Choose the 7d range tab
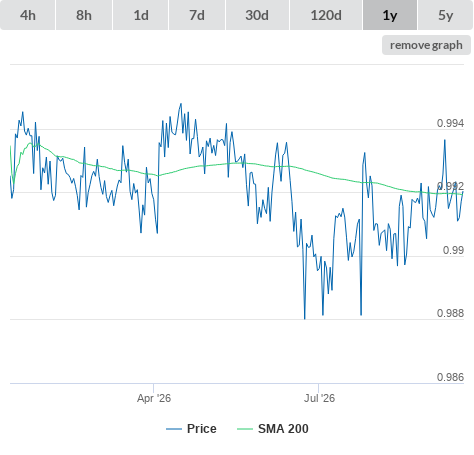Screen dimensions: 474x455 pyautogui.click(x=197, y=15)
